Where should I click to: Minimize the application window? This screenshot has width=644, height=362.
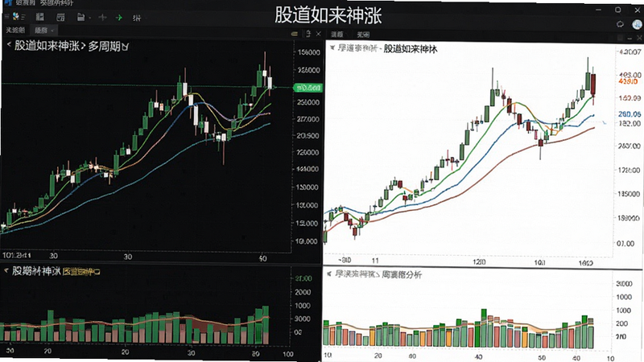pyautogui.click(x=598, y=10)
